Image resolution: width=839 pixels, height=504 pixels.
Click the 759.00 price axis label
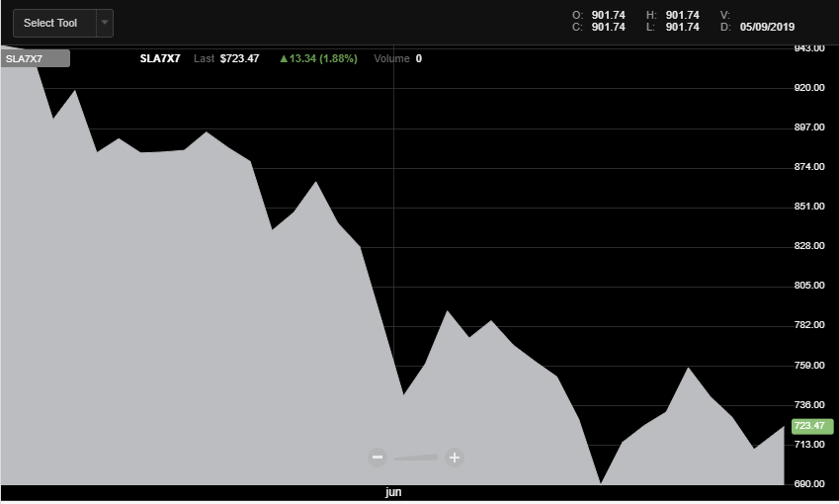[x=809, y=366]
